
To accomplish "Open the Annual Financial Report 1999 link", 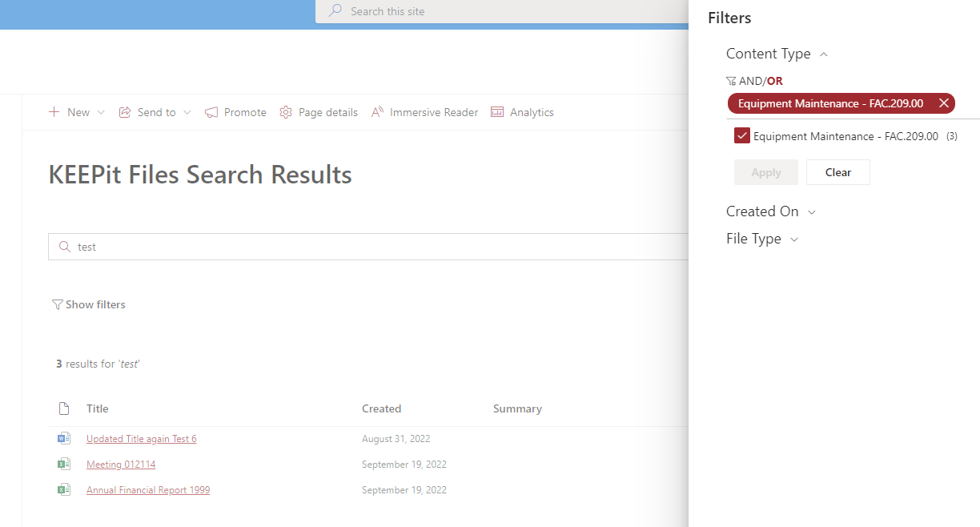I will point(148,489).
